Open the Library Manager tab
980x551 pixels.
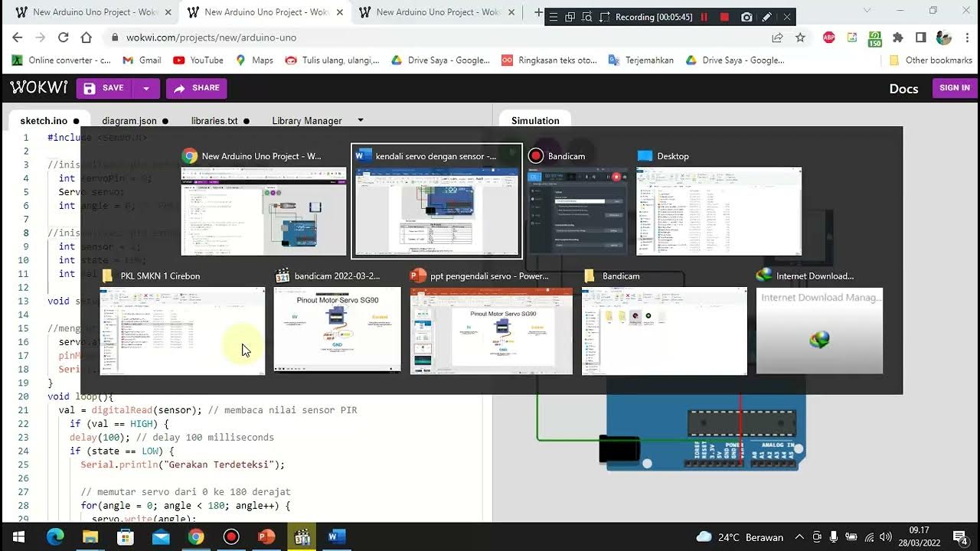point(307,121)
